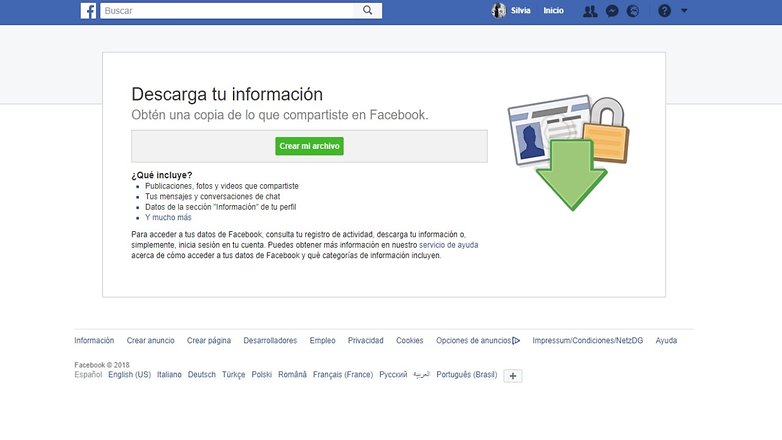The image size is (782, 440).
Task: Switch language to Polski
Action: tap(262, 375)
